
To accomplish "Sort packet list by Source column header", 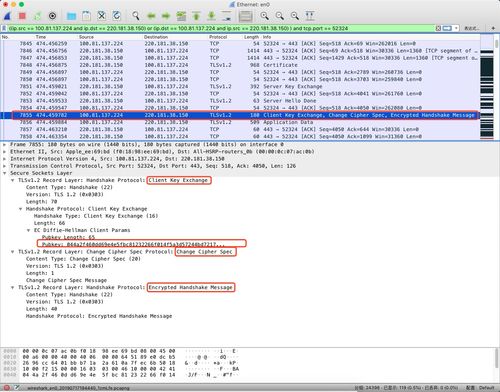I will (x=86, y=37).
